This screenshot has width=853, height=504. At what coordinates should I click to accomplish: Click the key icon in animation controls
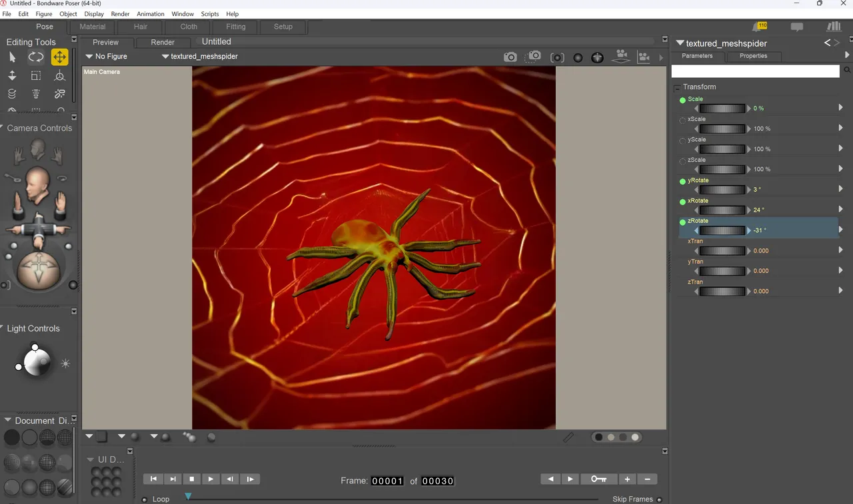click(x=598, y=479)
